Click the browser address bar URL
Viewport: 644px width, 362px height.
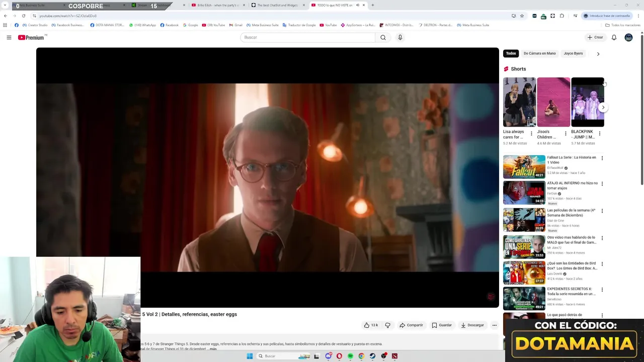pos(68,16)
